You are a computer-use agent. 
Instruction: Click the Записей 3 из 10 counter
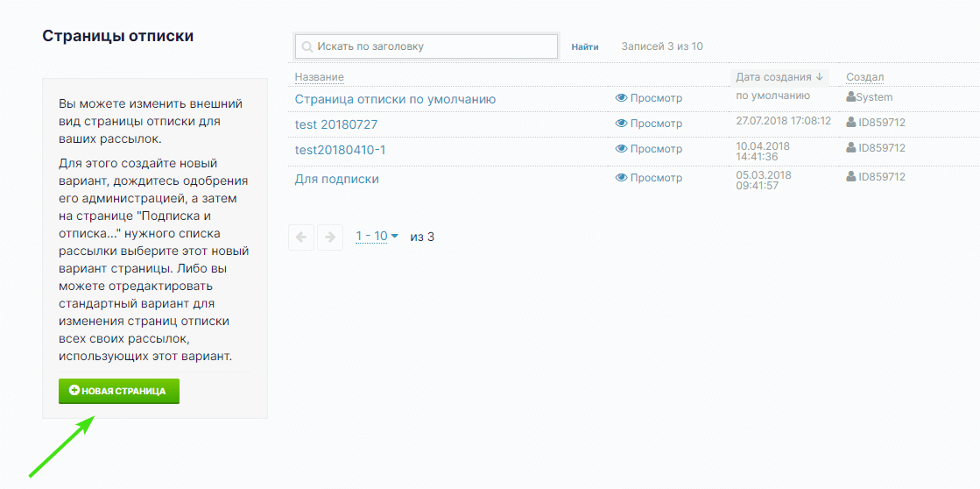[662, 46]
